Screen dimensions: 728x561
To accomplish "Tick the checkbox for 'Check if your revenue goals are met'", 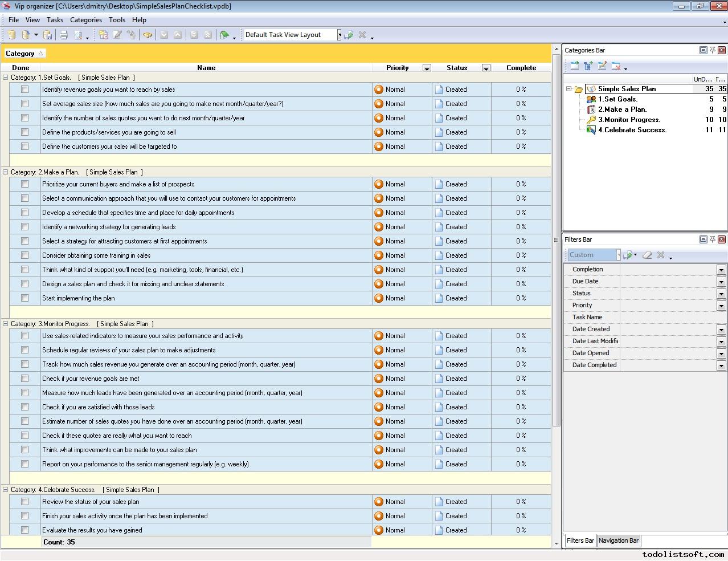I will tap(24, 379).
